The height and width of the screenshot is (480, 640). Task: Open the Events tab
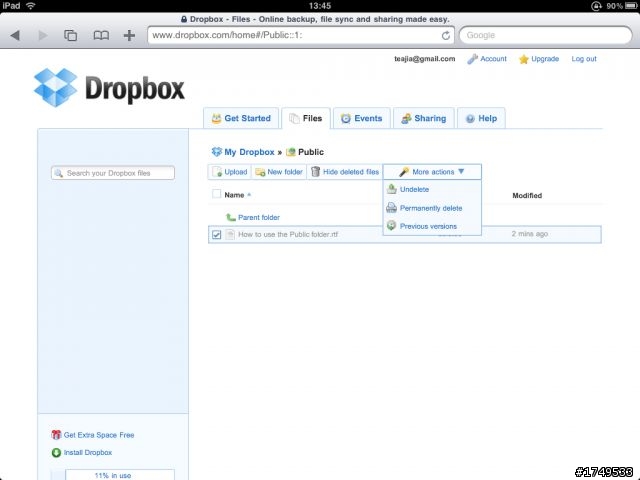(362, 118)
